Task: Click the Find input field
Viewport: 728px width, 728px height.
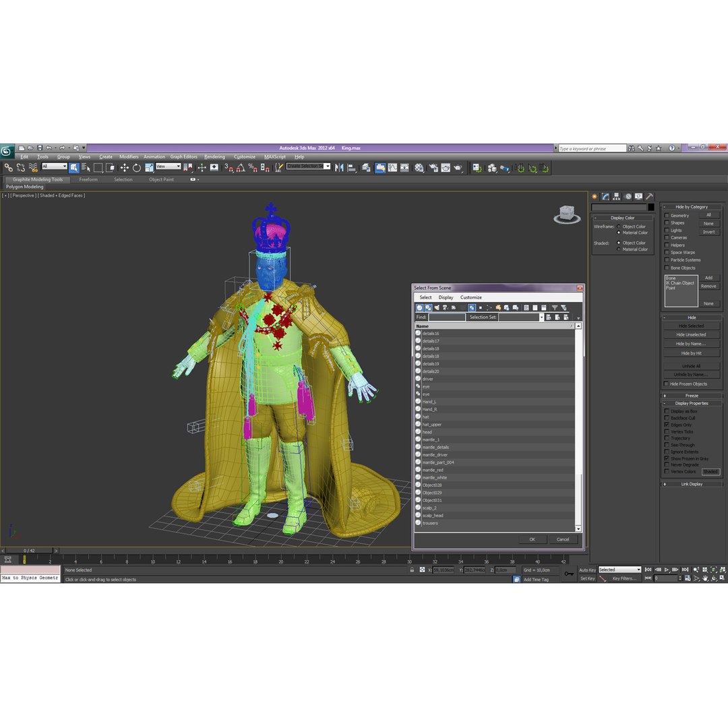Action: pyautogui.click(x=447, y=317)
